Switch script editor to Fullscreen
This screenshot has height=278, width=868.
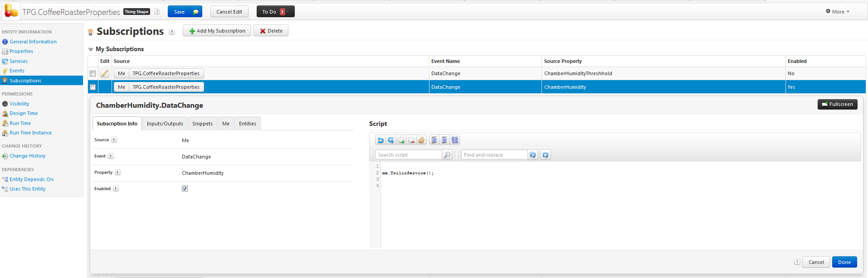(837, 104)
